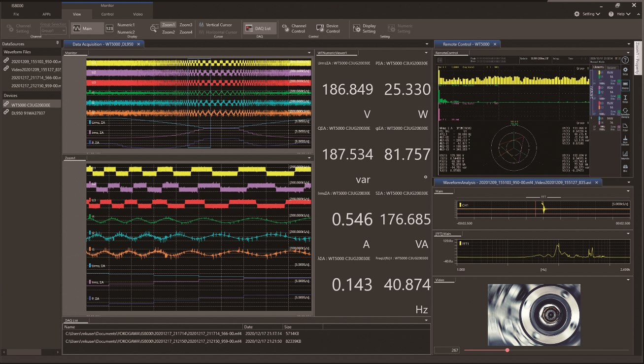The height and width of the screenshot is (364, 644).
Task: Toggle the DAQ List button
Action: click(x=260, y=29)
